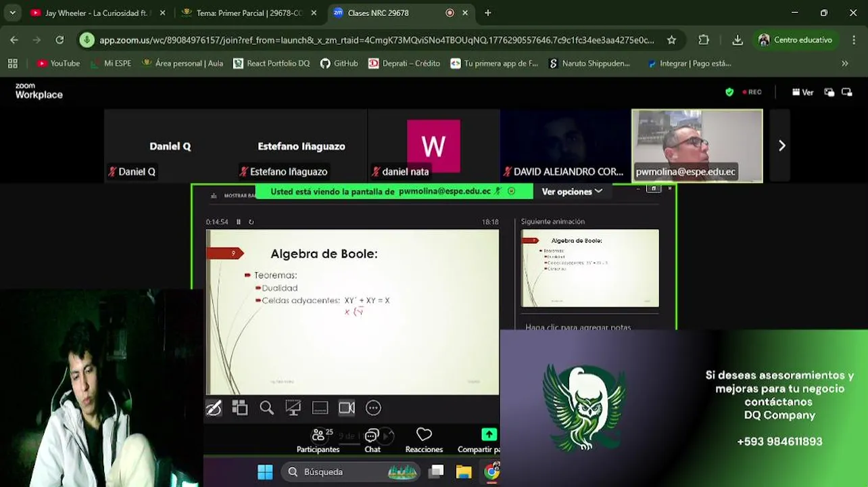Open the Participantes panel

tap(318, 440)
